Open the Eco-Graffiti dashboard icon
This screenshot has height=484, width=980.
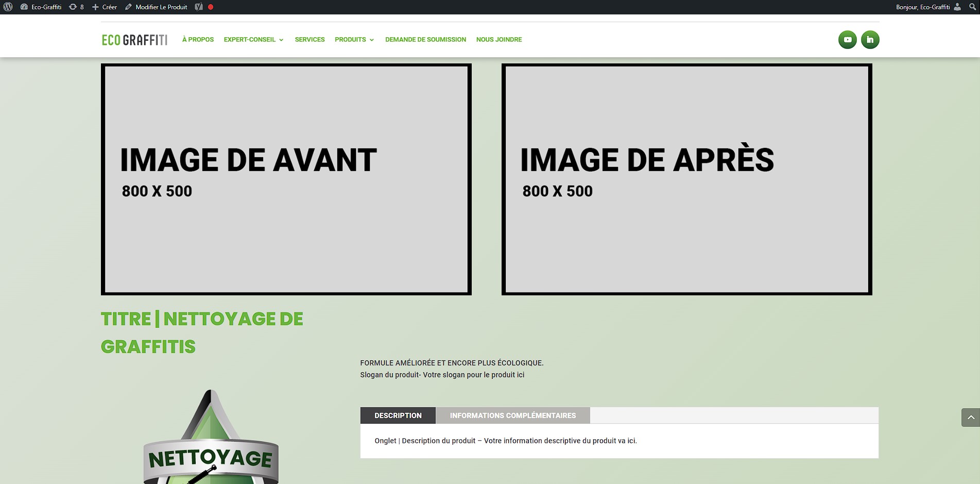24,7
